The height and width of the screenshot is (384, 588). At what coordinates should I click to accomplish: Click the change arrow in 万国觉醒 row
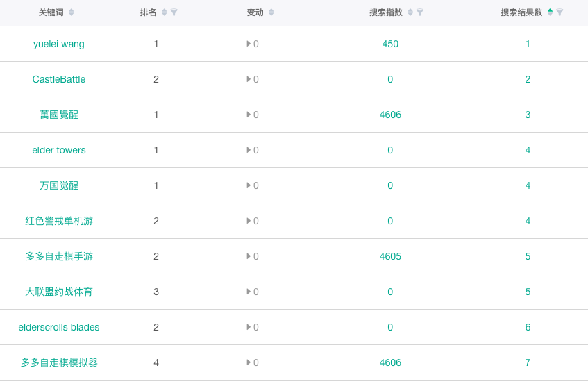pyautogui.click(x=249, y=185)
